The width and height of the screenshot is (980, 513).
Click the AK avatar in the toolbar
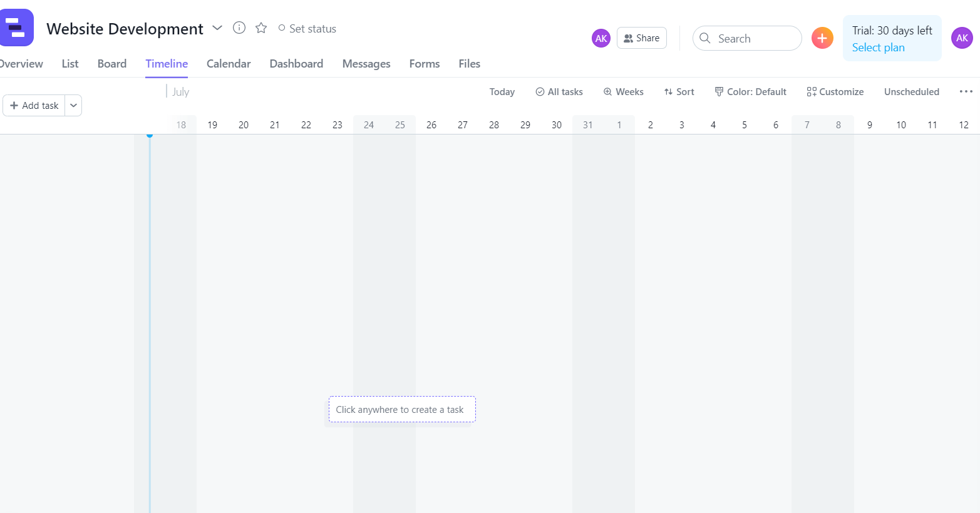point(601,38)
